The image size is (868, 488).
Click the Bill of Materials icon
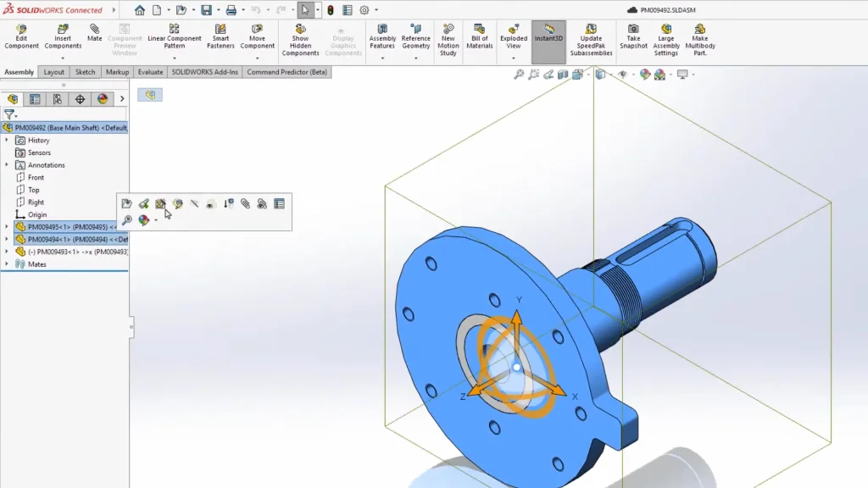click(479, 36)
